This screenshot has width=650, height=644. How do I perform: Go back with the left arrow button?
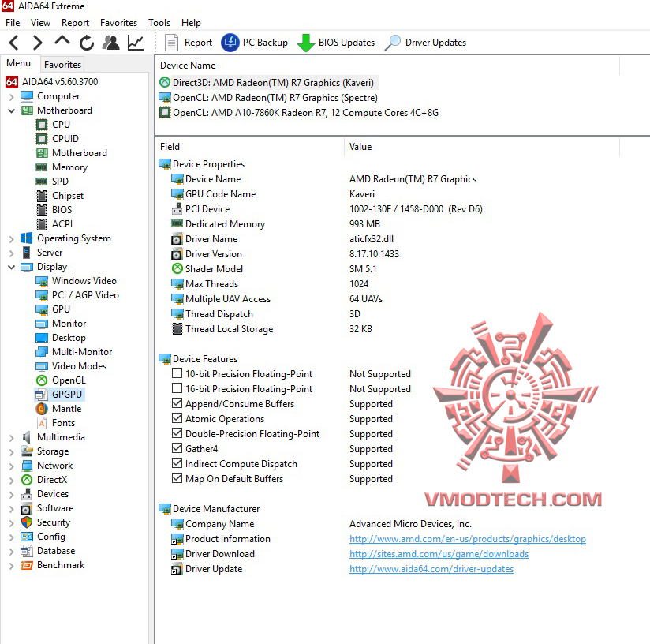(13, 43)
